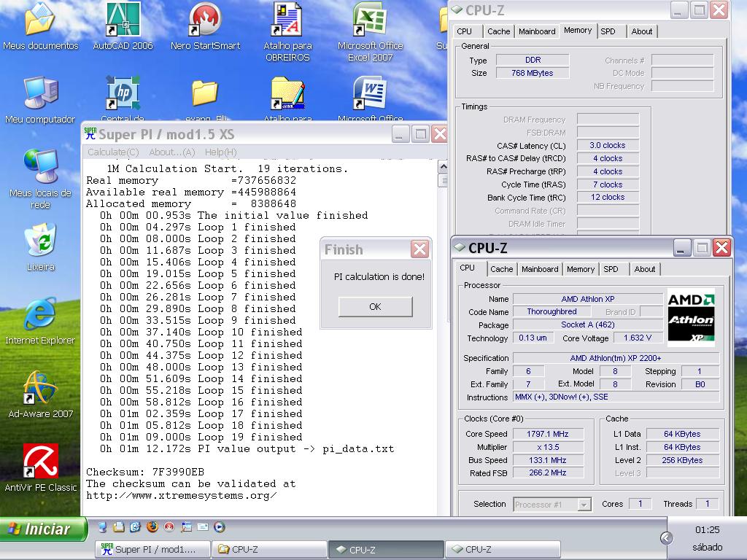Open the Microsoft Office Word desktop shortcut
The height and width of the screenshot is (560, 747).
pyautogui.click(x=370, y=98)
